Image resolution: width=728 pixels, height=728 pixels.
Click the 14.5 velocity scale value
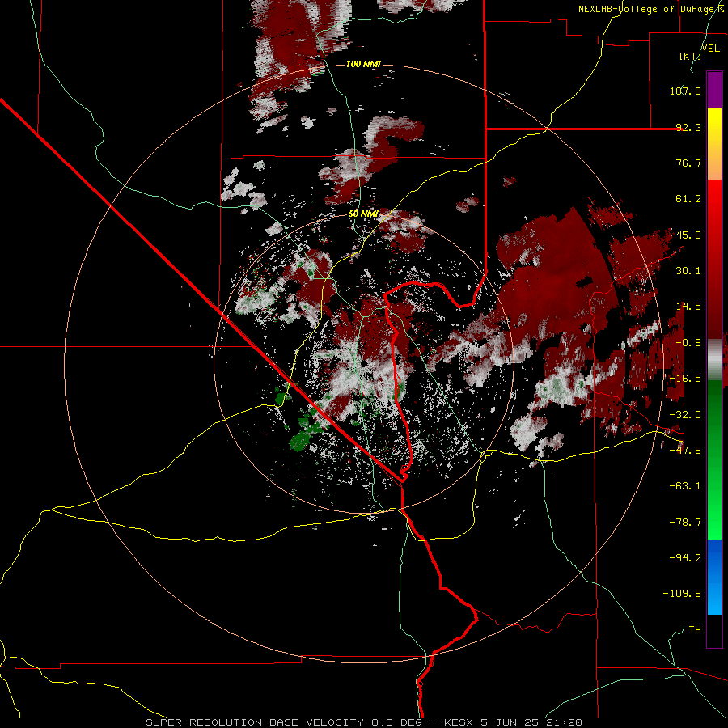coord(688,307)
